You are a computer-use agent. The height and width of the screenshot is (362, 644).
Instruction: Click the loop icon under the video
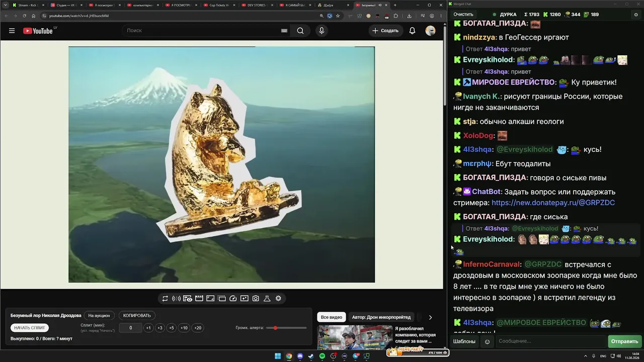pyautogui.click(x=165, y=299)
